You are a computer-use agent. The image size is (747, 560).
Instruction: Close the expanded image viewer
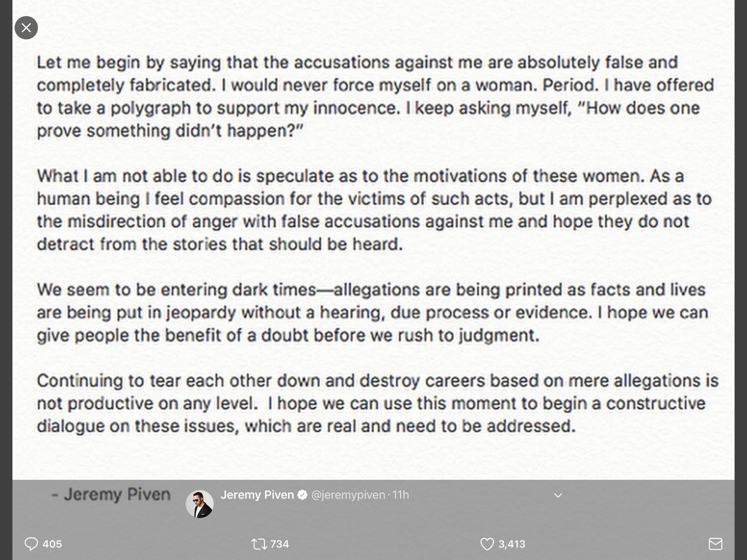click(x=26, y=28)
